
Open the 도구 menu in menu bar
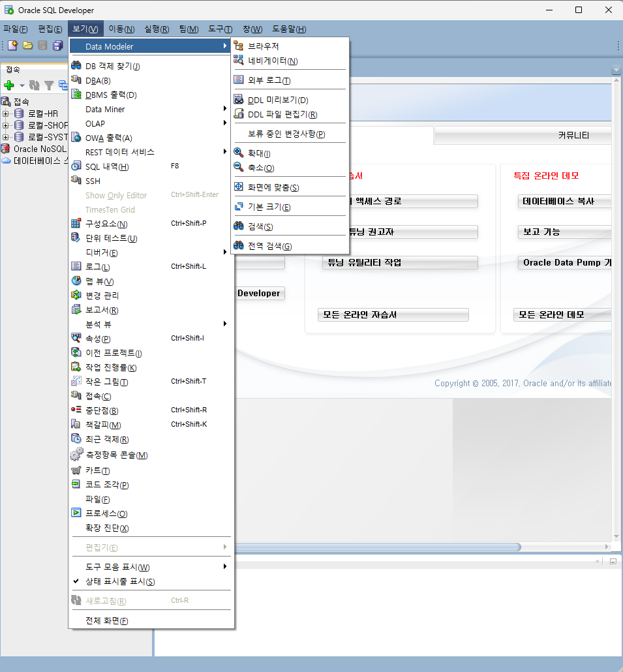pyautogui.click(x=220, y=29)
